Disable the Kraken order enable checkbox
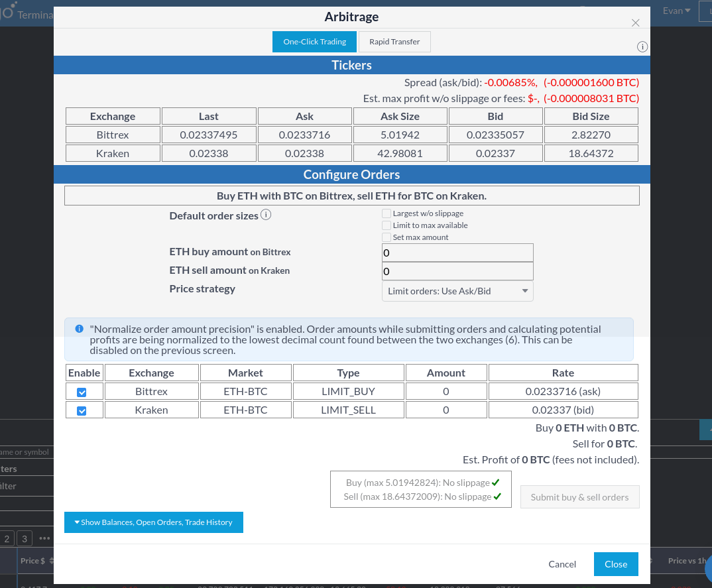712x588 pixels. click(82, 411)
